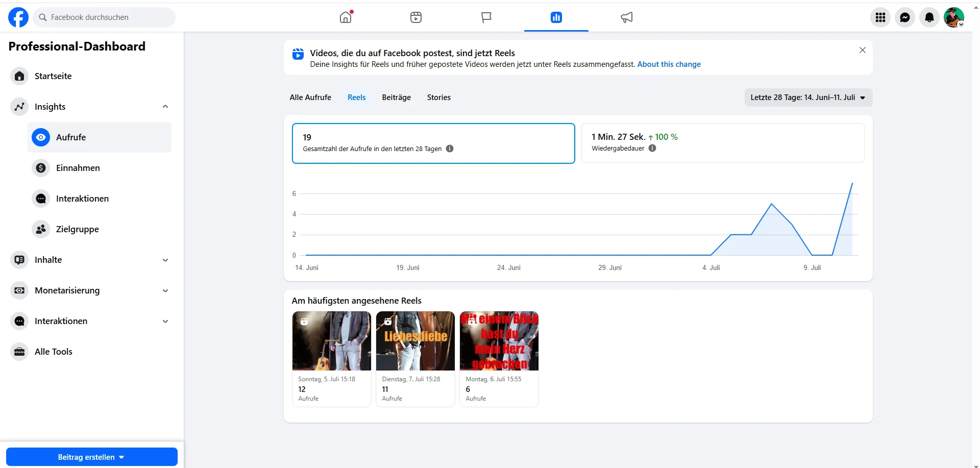Select the Wiedergabedauer metric card
The width and height of the screenshot is (980, 468).
click(723, 143)
